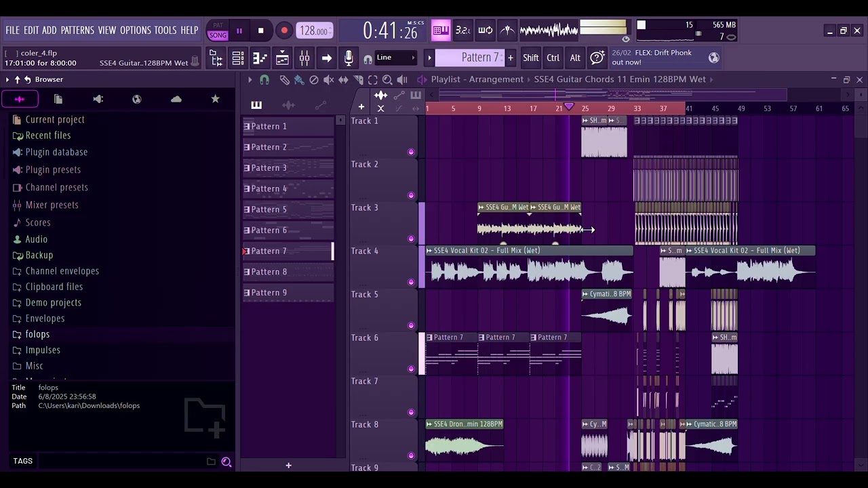Stop playback with the stop button
Screen dimensions: 868x488
click(x=260, y=30)
